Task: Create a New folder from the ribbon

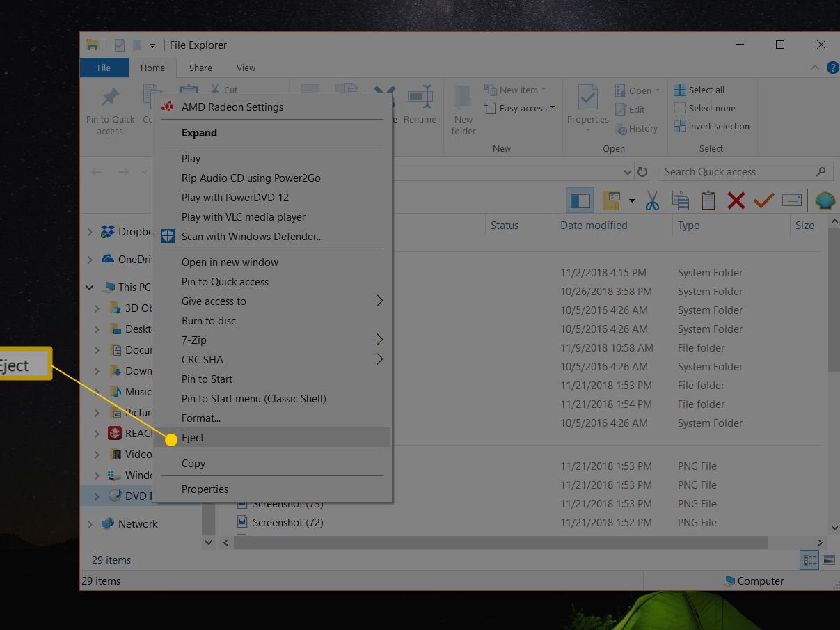Action: click(463, 111)
